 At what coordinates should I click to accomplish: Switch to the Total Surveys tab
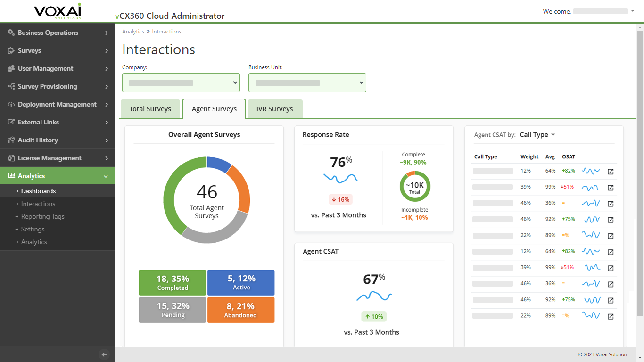click(x=150, y=109)
